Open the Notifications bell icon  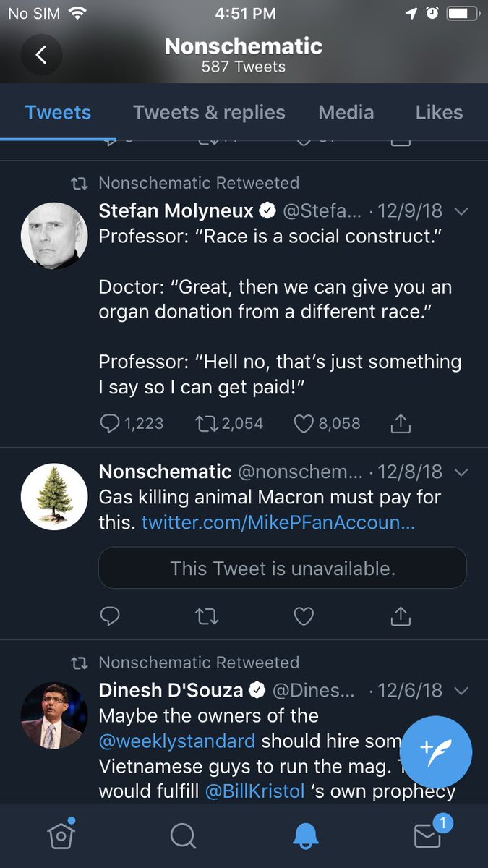coord(305,836)
